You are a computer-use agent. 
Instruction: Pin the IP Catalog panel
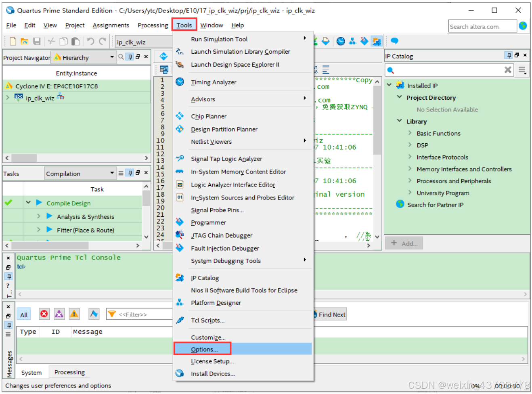509,55
